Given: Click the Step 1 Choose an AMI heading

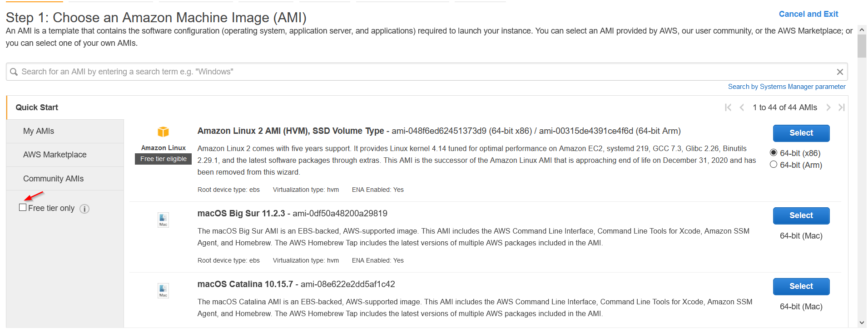Looking at the screenshot, I should [x=156, y=18].
